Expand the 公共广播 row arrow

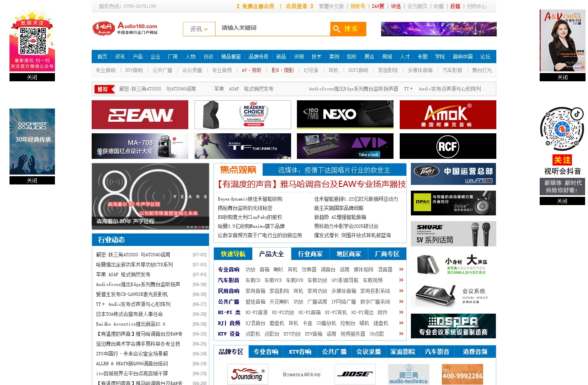pos(401,302)
